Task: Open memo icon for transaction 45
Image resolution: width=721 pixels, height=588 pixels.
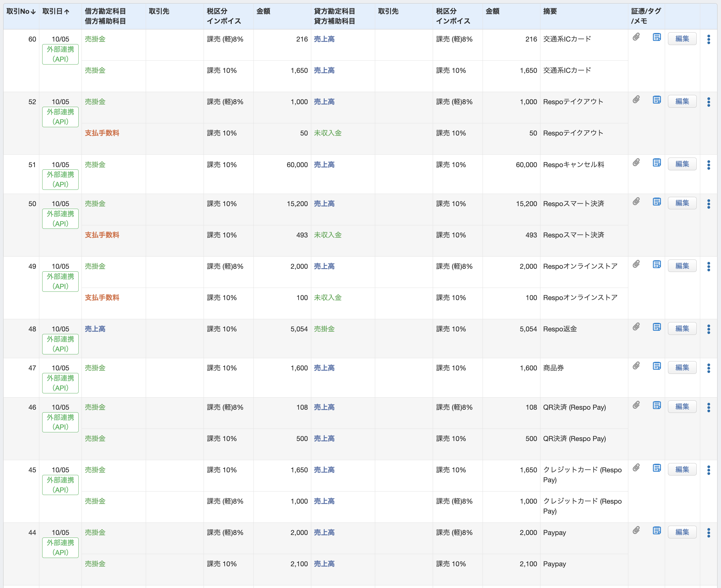Action: [657, 468]
